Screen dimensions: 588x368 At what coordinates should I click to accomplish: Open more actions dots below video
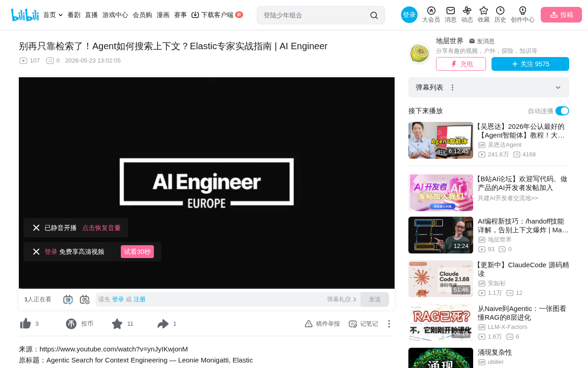pyautogui.click(x=389, y=324)
